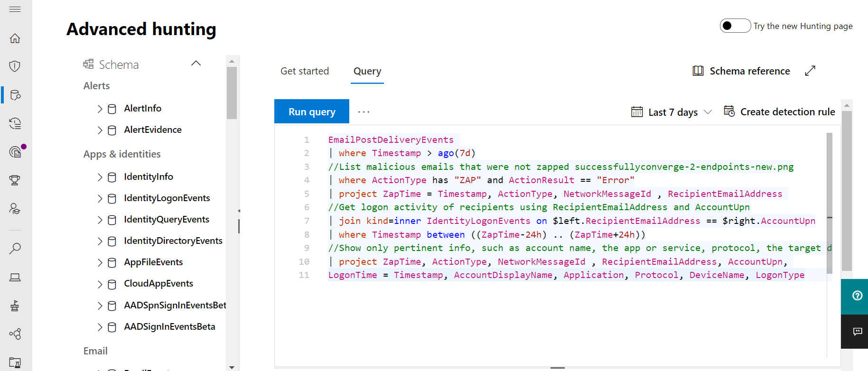Click the magnifier Search icon in sidebar
Screen dimensions: 868x371
(x=15, y=248)
